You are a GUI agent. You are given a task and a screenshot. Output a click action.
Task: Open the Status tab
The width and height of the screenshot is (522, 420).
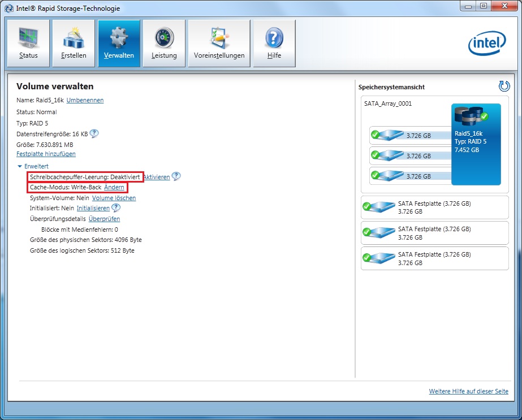point(28,44)
